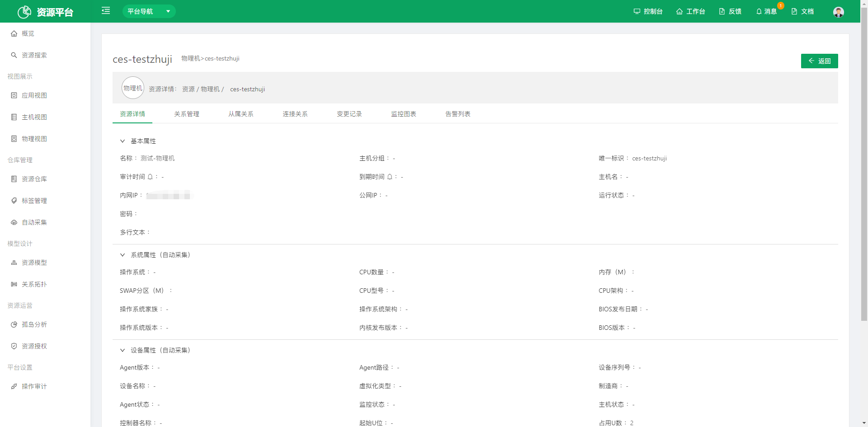Click the 唯一标识 value ces-testzhuji
This screenshot has height=427, width=868.
coord(649,158)
